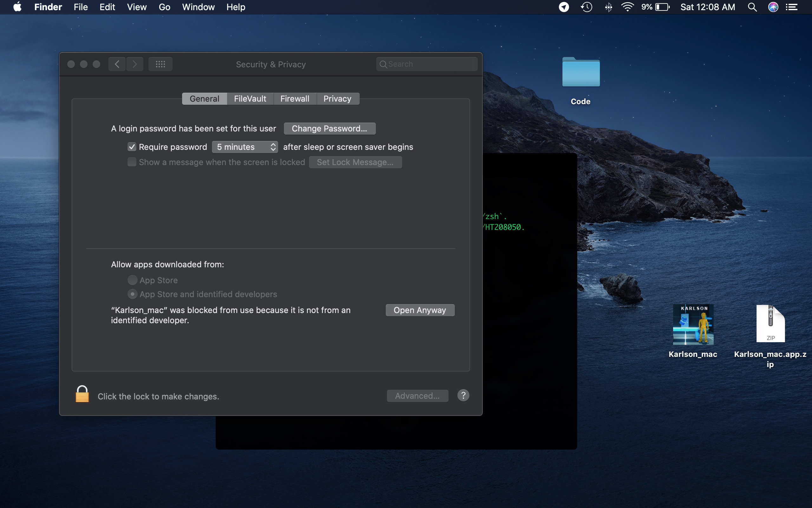This screenshot has height=508, width=812.
Task: Open the View menu
Action: point(137,7)
